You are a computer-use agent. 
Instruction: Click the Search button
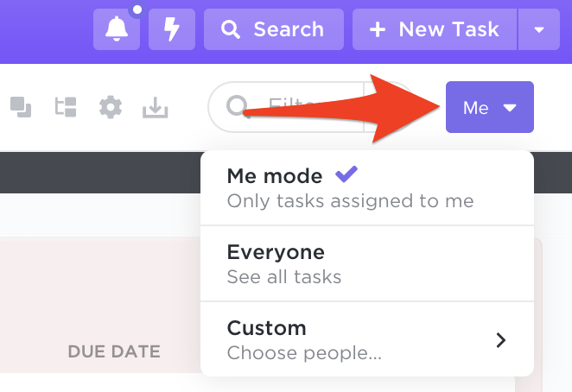pyautogui.click(x=273, y=30)
